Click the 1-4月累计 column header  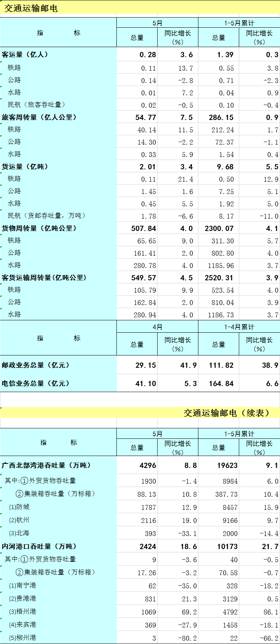(x=239, y=327)
